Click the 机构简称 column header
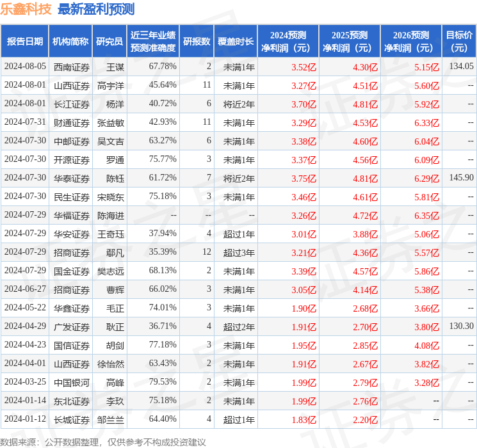Image resolution: width=477 pixels, height=448 pixels. coord(70,42)
